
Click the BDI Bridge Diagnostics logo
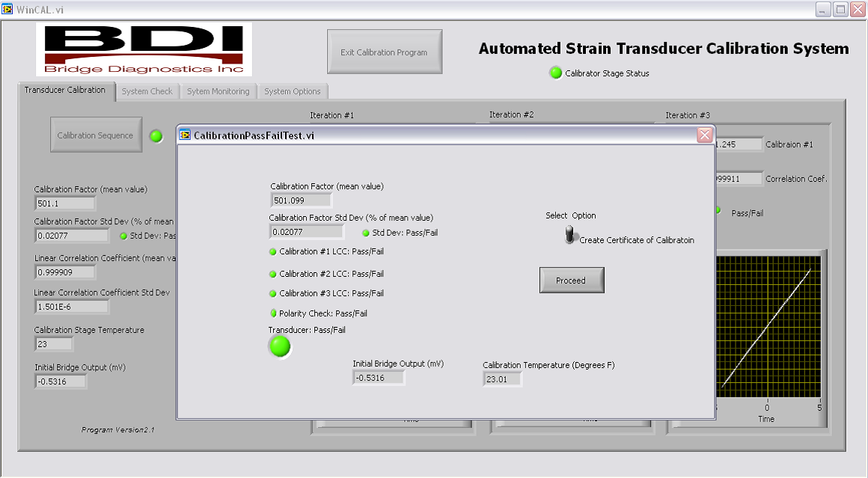tap(144, 49)
